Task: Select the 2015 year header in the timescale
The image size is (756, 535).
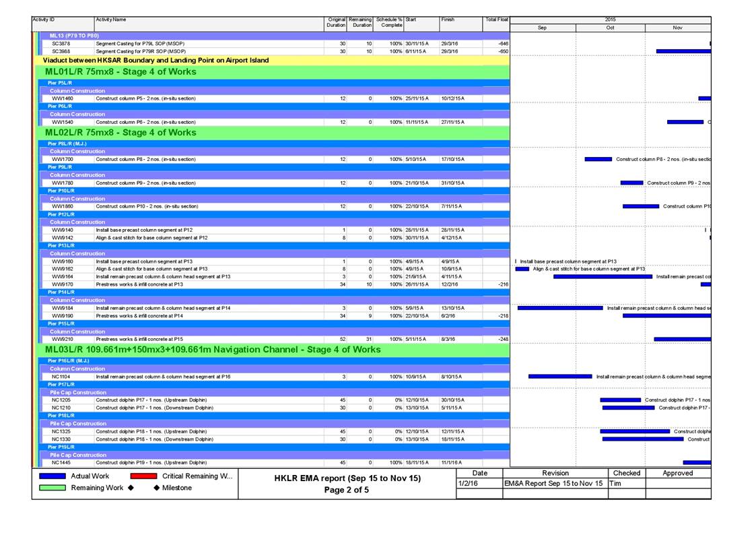Action: 611,20
